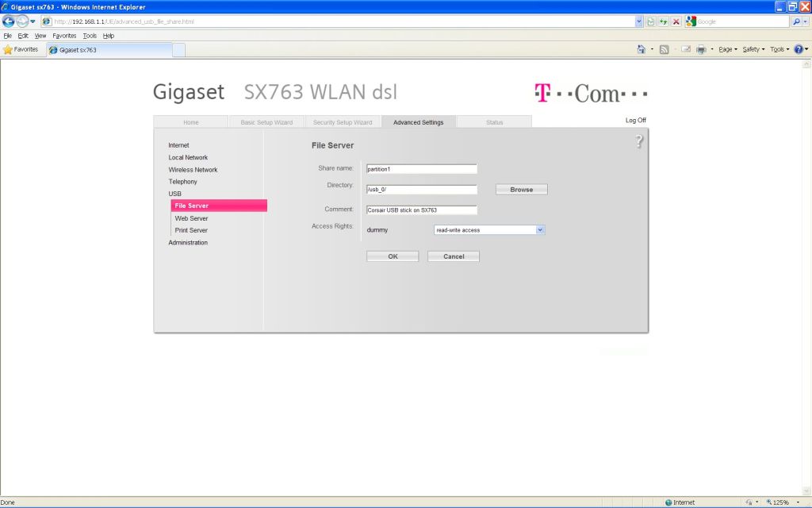The width and height of the screenshot is (812, 508).
Task: Click the T-Com logo
Action: (x=591, y=94)
